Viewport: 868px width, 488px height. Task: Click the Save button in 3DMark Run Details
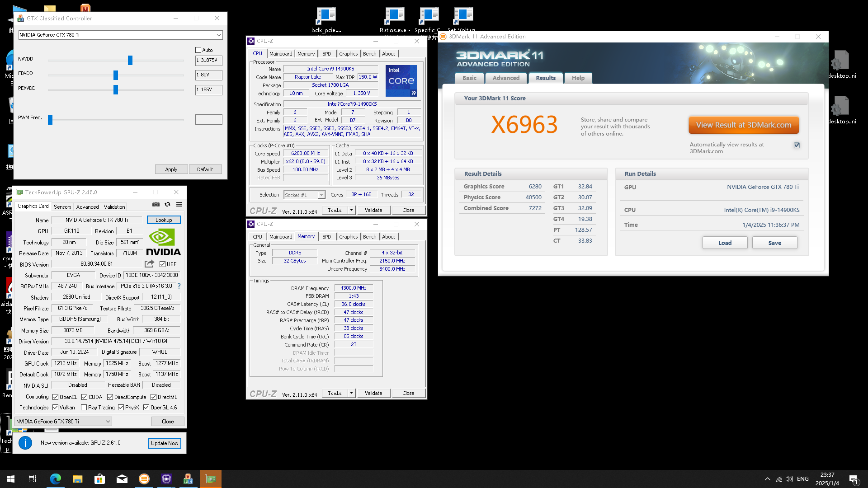(774, 243)
